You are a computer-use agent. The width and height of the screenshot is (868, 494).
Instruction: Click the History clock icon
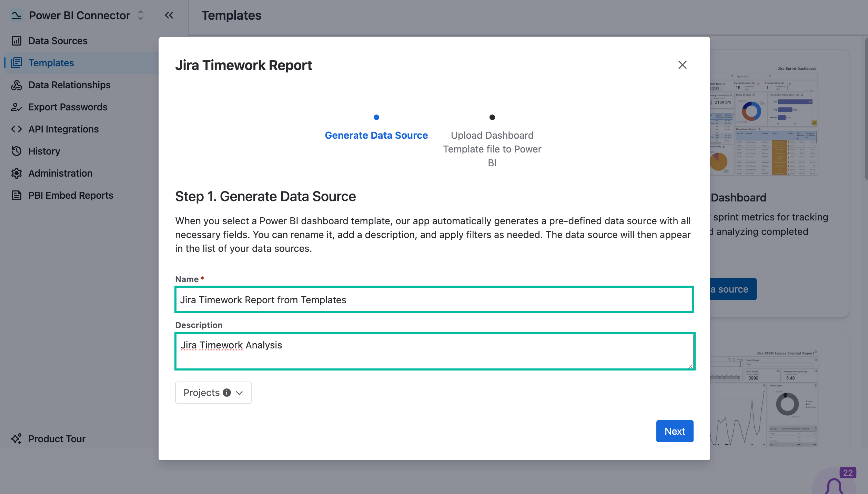coord(17,151)
